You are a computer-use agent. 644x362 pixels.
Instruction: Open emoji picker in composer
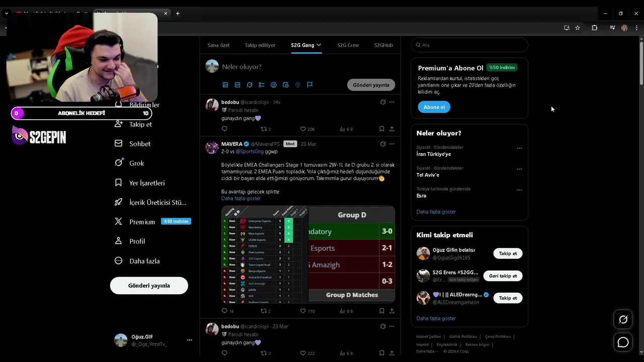[x=274, y=85]
